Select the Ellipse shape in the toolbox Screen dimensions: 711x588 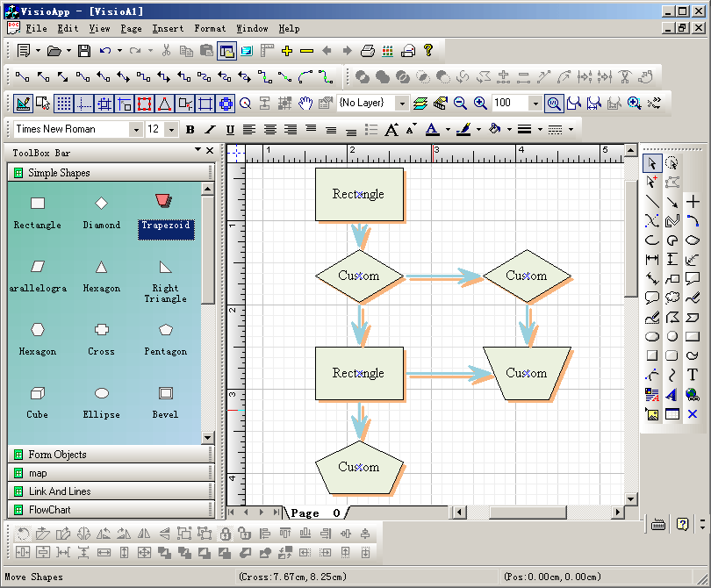point(101,393)
